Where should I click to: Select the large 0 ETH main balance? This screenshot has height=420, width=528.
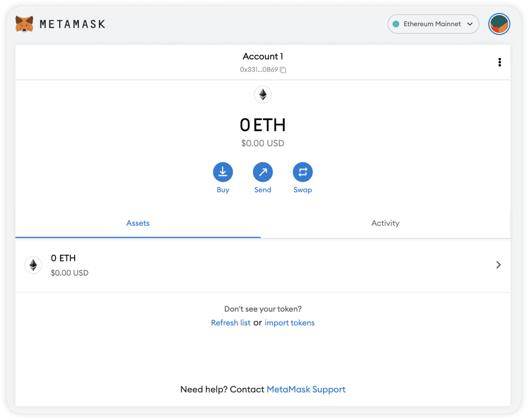point(263,125)
